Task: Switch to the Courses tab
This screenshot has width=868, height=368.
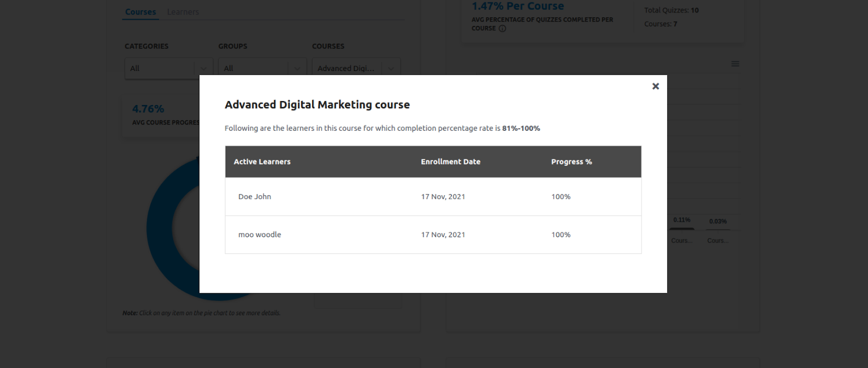Action: point(140,12)
